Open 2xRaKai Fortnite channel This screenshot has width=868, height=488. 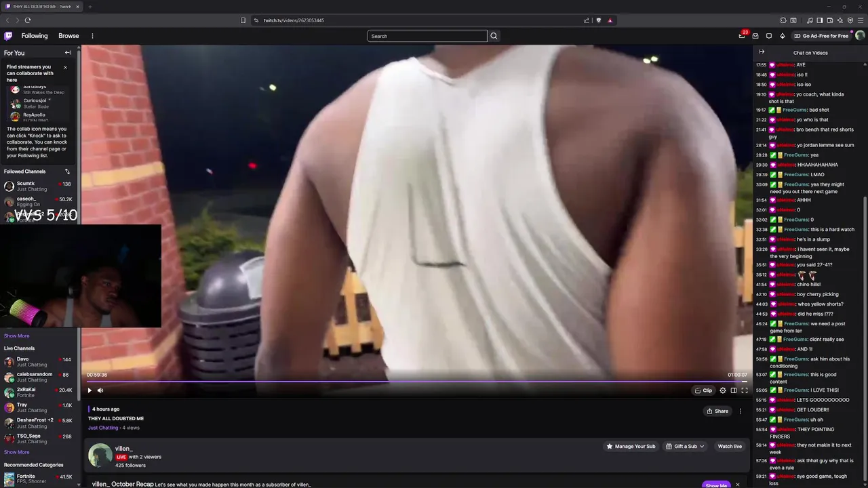(x=39, y=392)
